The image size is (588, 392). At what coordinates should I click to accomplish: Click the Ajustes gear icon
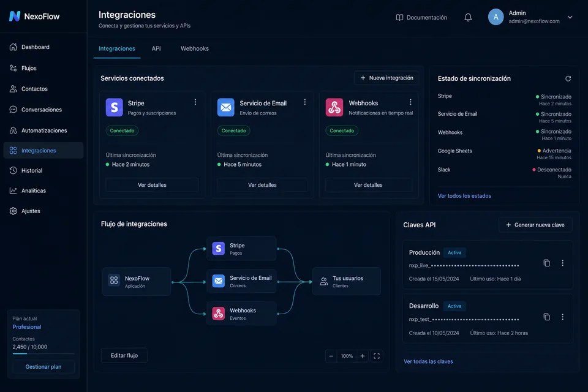(13, 211)
